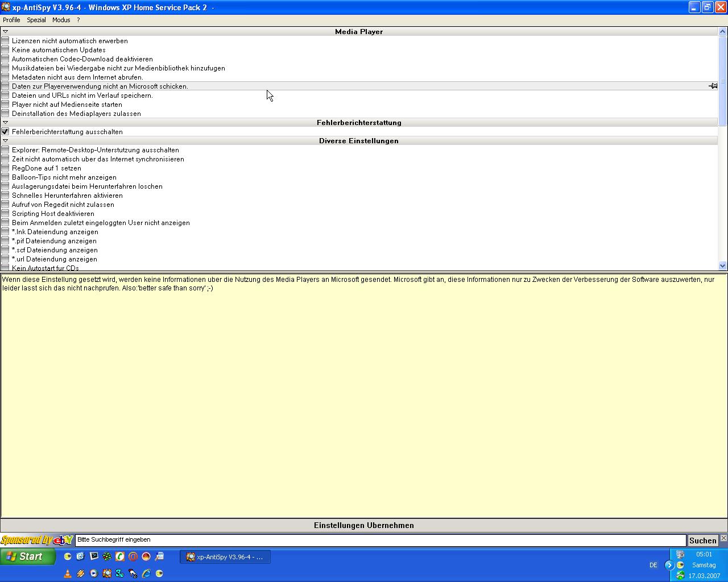Select row Zeit nicht automatisch uber das Internet synchronisieren
Screen dimensions: 728x582
(359, 159)
